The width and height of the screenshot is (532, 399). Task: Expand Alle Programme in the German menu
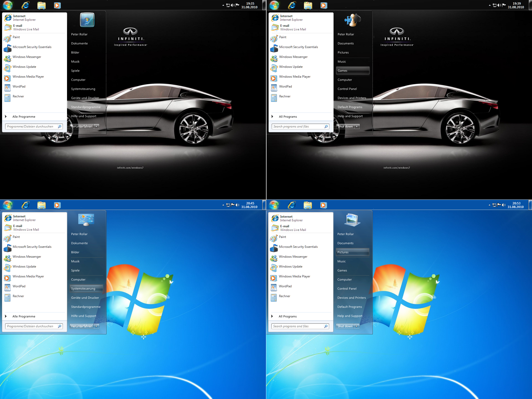[24, 116]
